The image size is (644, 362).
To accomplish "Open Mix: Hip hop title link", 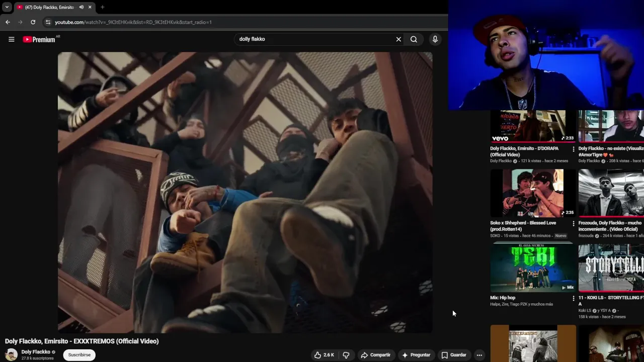I will point(503,298).
